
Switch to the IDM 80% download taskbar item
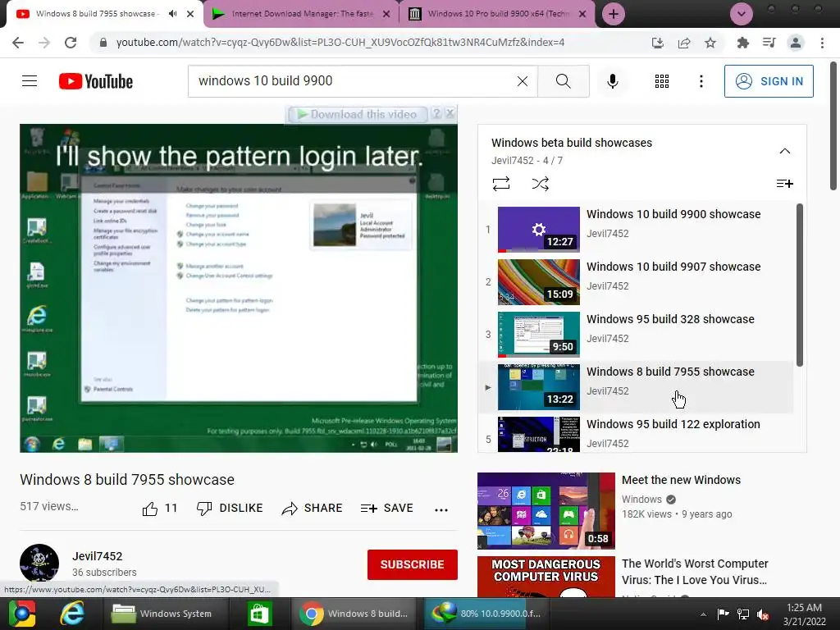pos(489,614)
